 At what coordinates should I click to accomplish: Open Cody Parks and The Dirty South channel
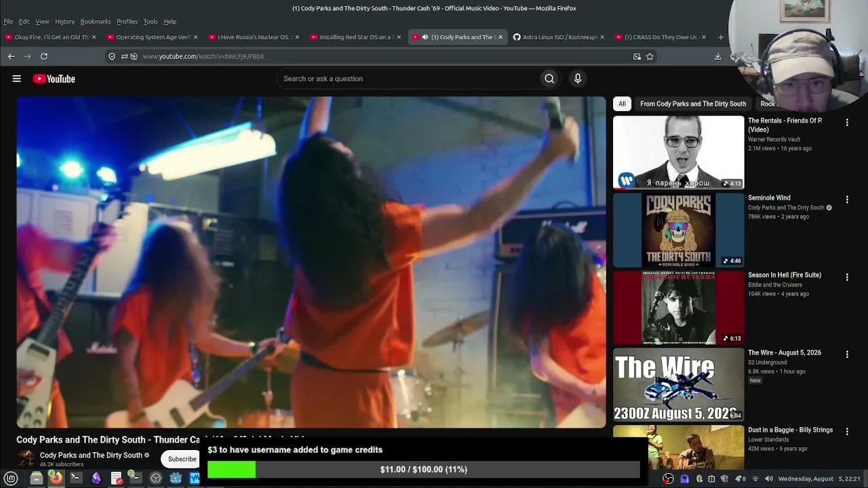[x=91, y=455]
